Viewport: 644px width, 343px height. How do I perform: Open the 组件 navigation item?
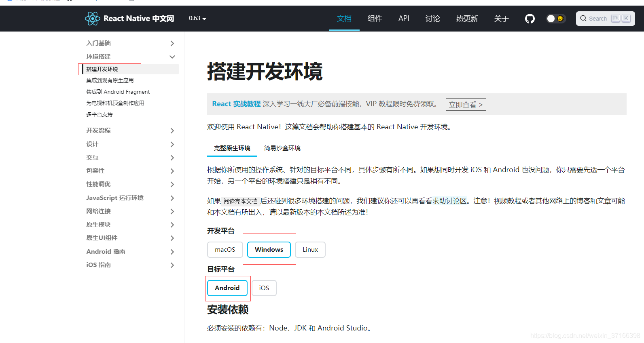[375, 19]
